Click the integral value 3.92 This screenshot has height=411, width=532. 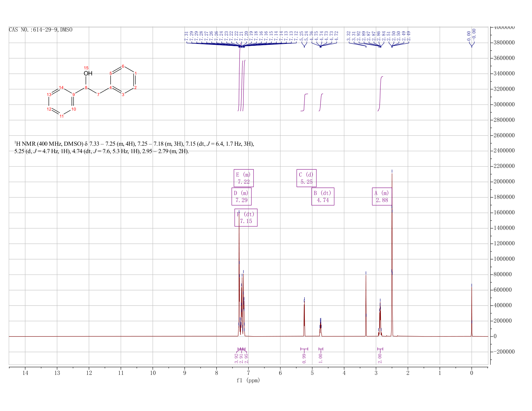(236, 358)
